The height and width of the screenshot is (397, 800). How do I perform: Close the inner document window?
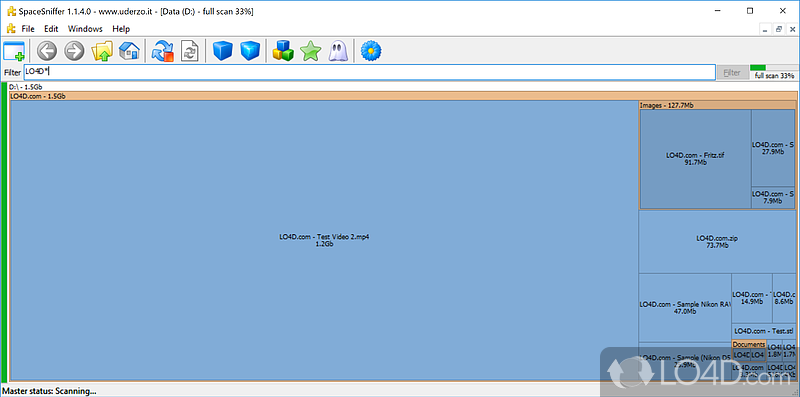[x=792, y=30]
